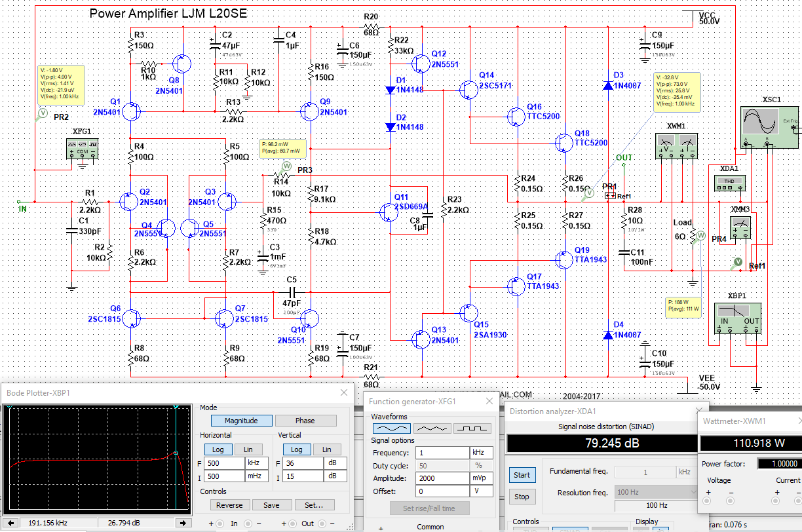Click Start in Distortion analyzer
The width and height of the screenshot is (802, 532).
(x=522, y=474)
